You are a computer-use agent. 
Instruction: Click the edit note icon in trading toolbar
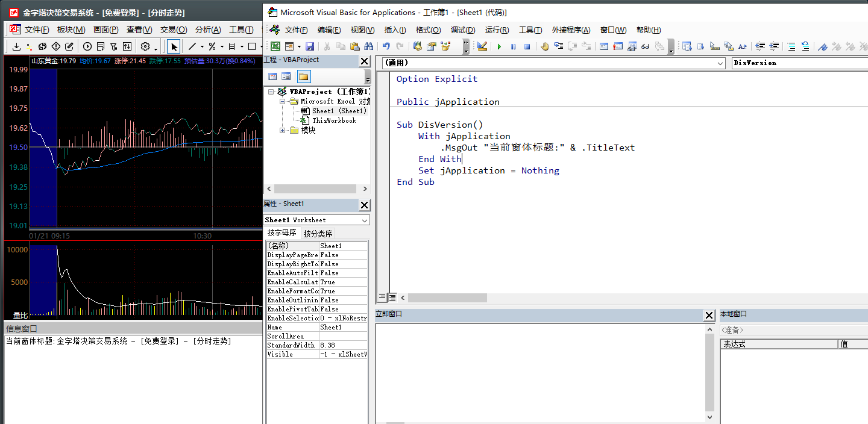pos(70,46)
